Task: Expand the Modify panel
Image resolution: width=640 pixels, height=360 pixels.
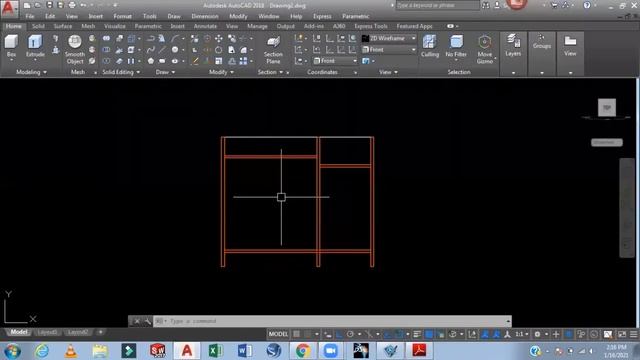Action: point(221,72)
